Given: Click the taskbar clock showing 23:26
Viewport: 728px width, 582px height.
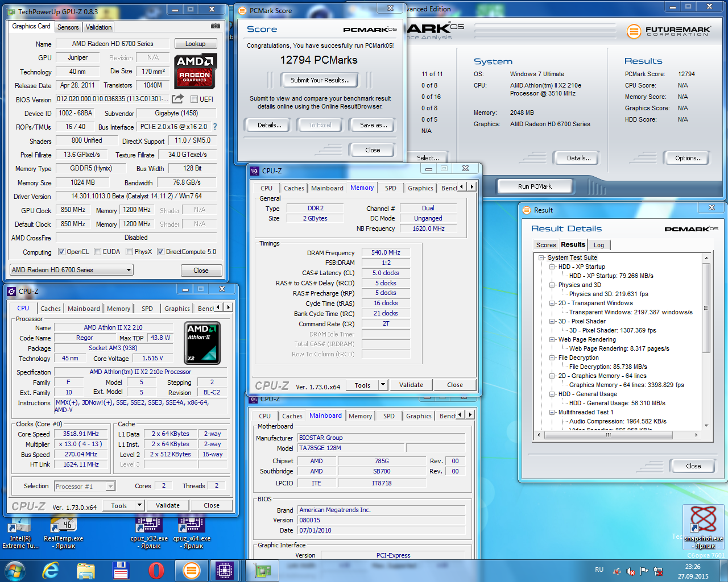Looking at the screenshot, I should click(693, 567).
